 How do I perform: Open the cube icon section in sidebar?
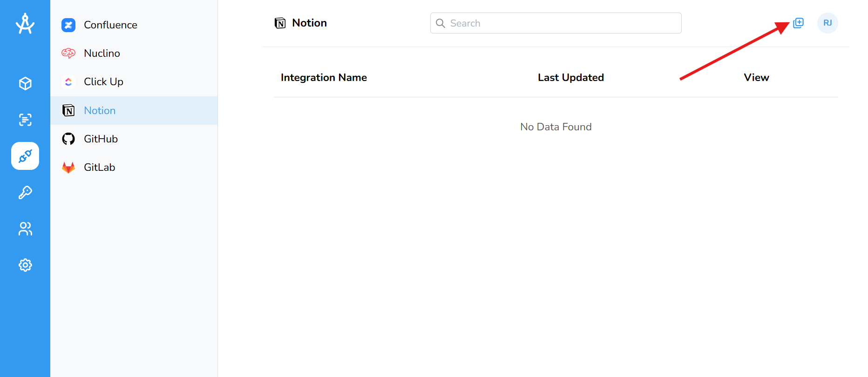pyautogui.click(x=25, y=83)
